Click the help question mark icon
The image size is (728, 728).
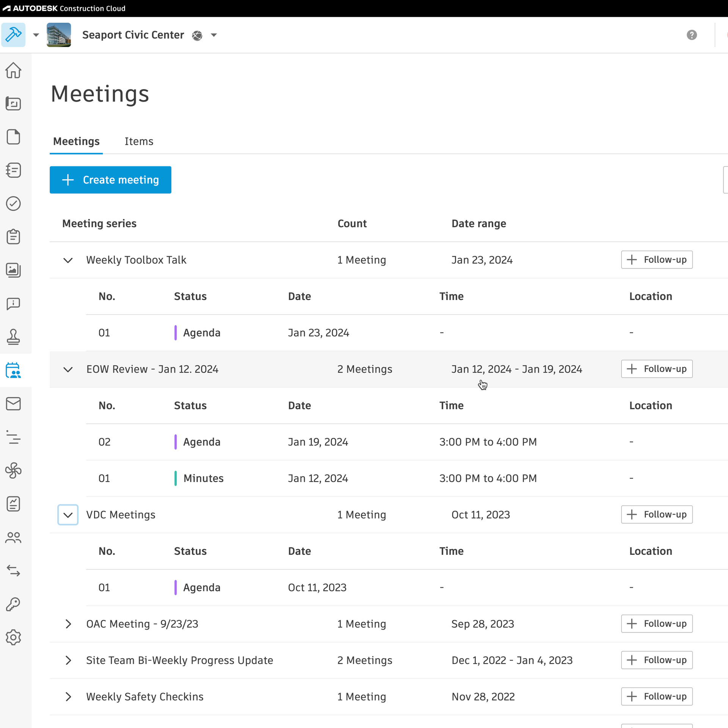[692, 35]
